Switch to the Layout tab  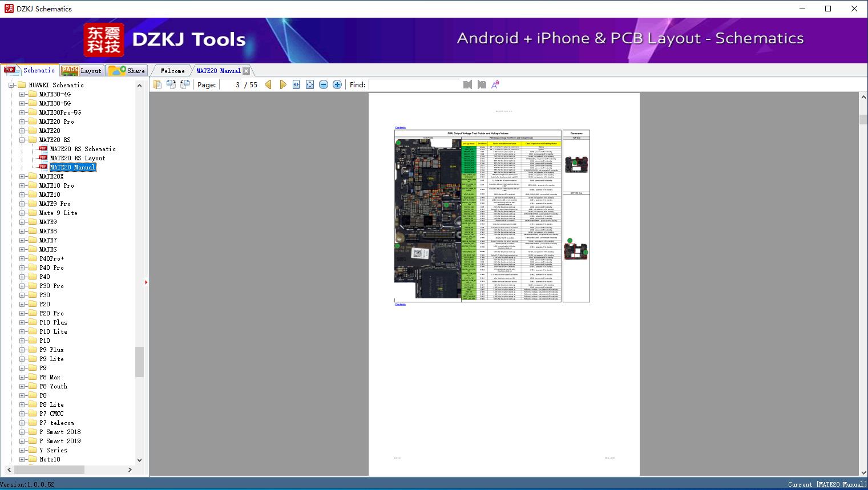(x=82, y=71)
